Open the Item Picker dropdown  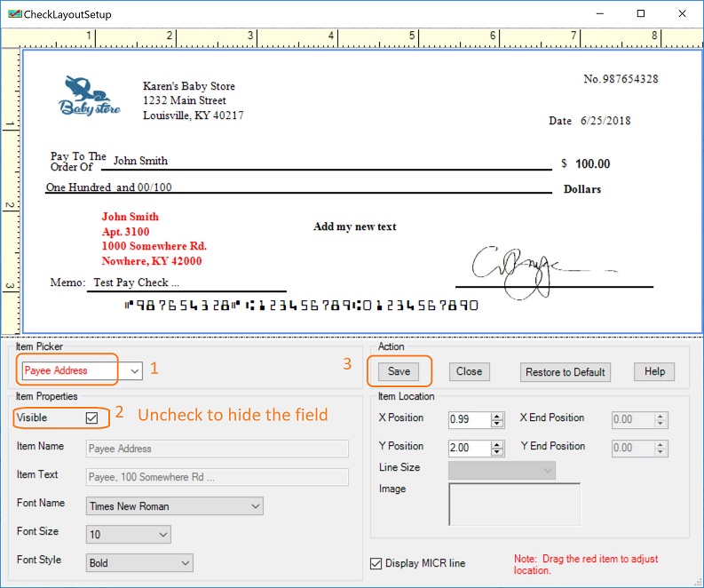[134, 370]
